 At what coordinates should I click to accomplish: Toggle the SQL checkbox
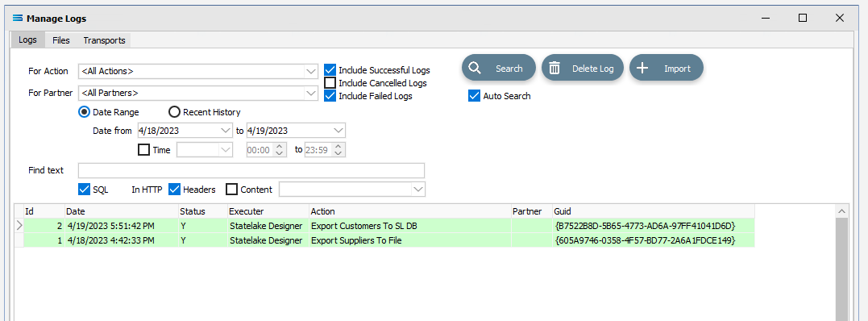point(84,189)
